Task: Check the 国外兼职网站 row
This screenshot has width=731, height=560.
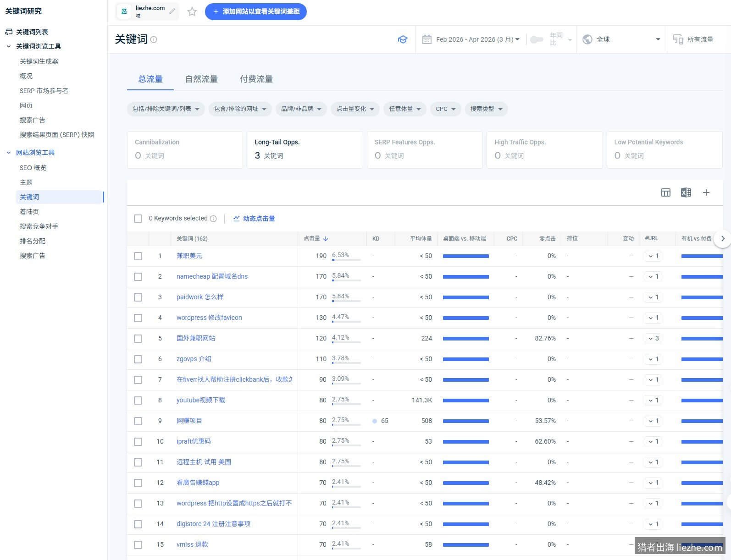Action: (x=138, y=339)
